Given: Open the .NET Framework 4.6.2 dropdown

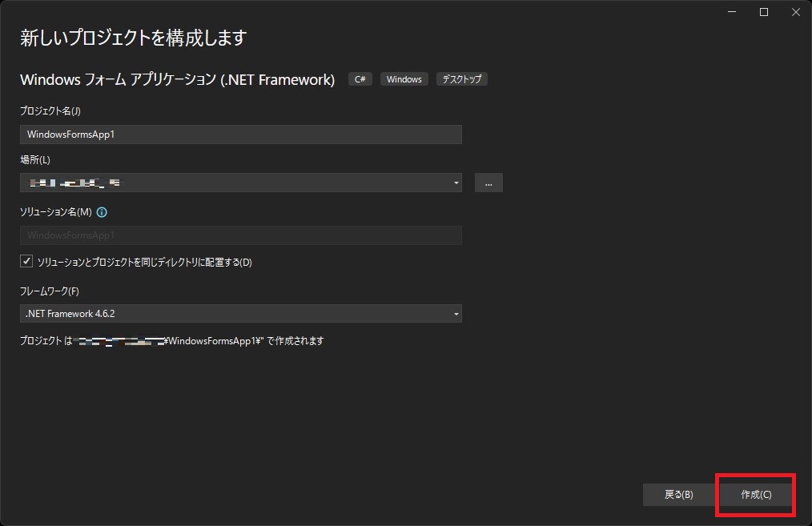Looking at the screenshot, I should click(240, 313).
